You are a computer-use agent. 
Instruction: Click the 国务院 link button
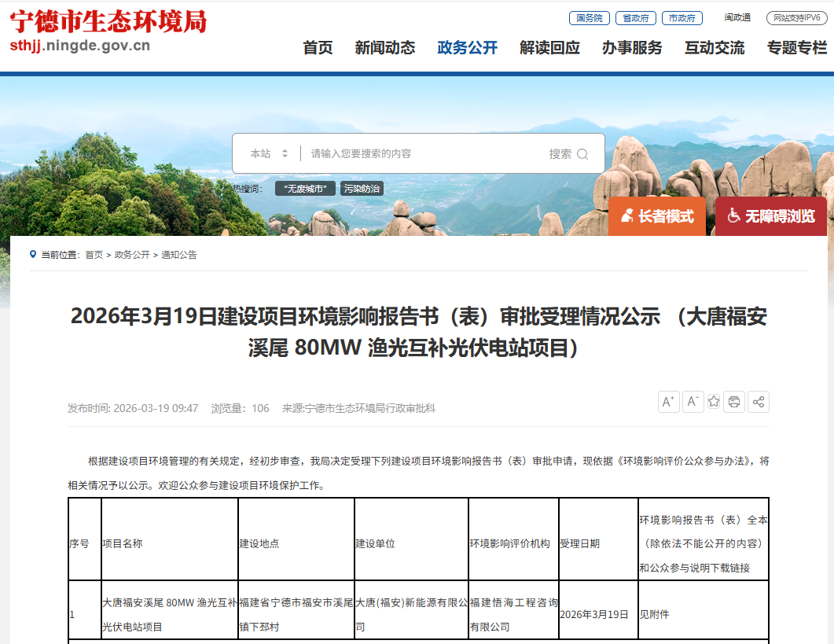(x=589, y=18)
